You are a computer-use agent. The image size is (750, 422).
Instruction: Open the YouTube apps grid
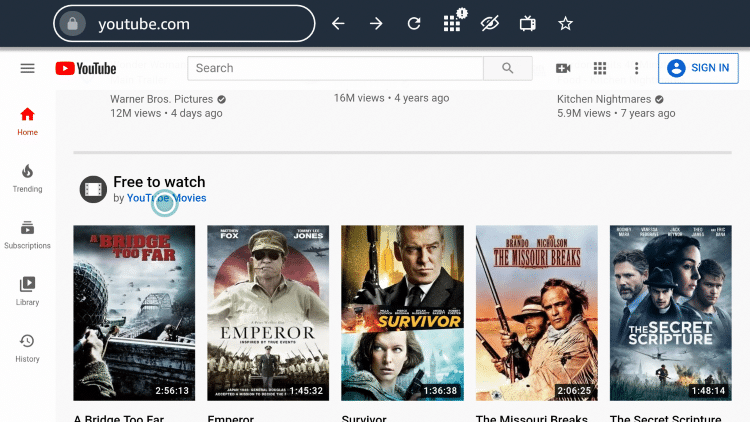pos(600,68)
